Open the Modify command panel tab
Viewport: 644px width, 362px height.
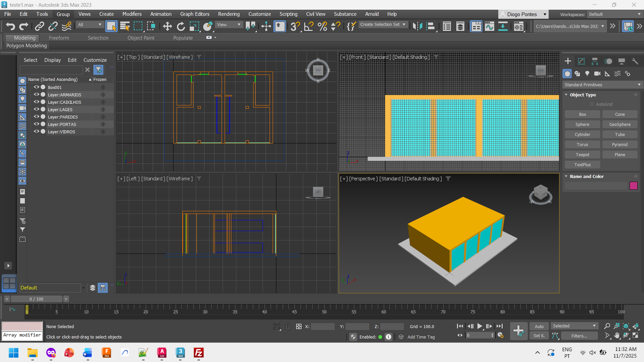click(x=581, y=61)
